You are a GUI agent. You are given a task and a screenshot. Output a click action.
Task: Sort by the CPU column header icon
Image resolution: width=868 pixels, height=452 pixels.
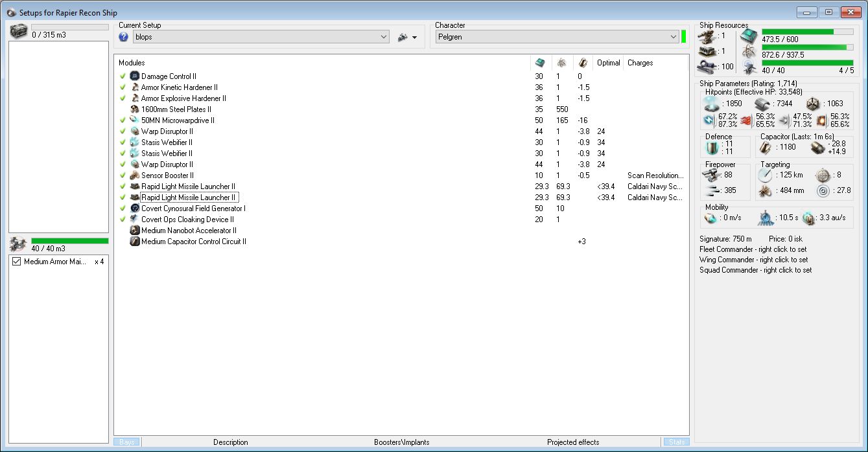539,63
